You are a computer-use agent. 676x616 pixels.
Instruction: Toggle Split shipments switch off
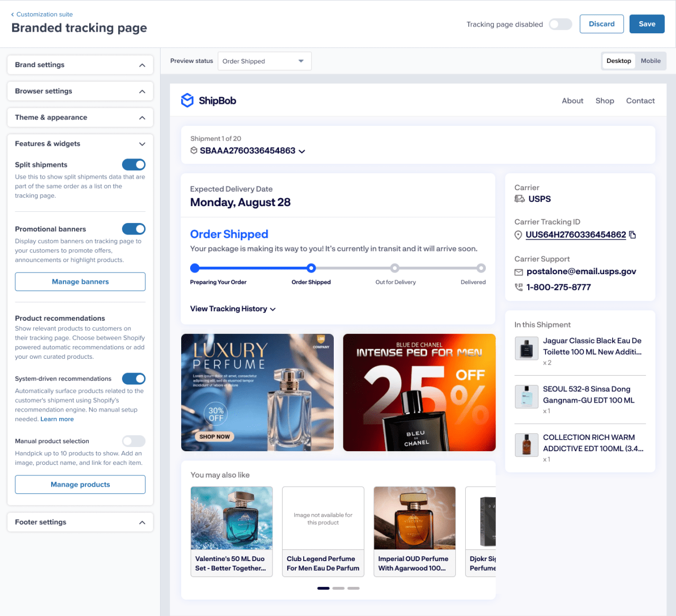(x=134, y=165)
